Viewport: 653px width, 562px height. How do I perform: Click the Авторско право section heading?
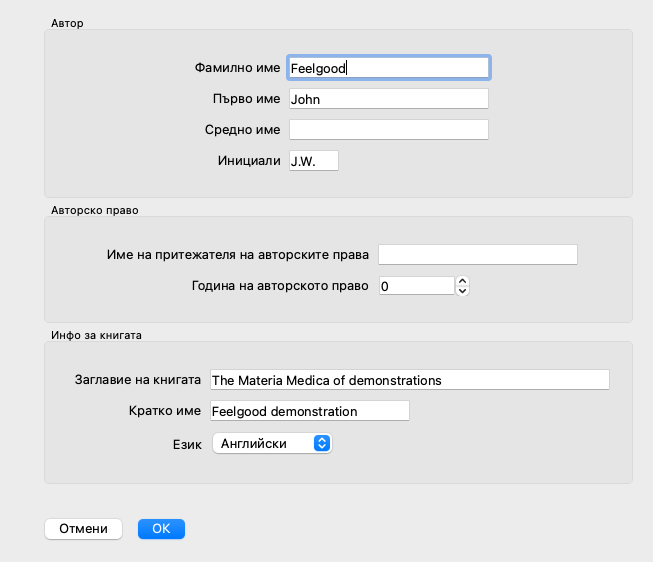point(94,210)
